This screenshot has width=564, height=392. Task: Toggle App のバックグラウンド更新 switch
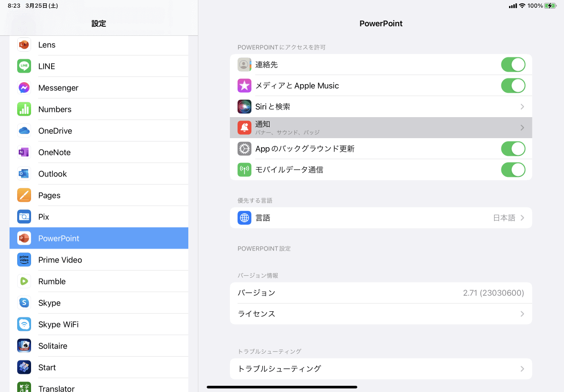pos(513,149)
